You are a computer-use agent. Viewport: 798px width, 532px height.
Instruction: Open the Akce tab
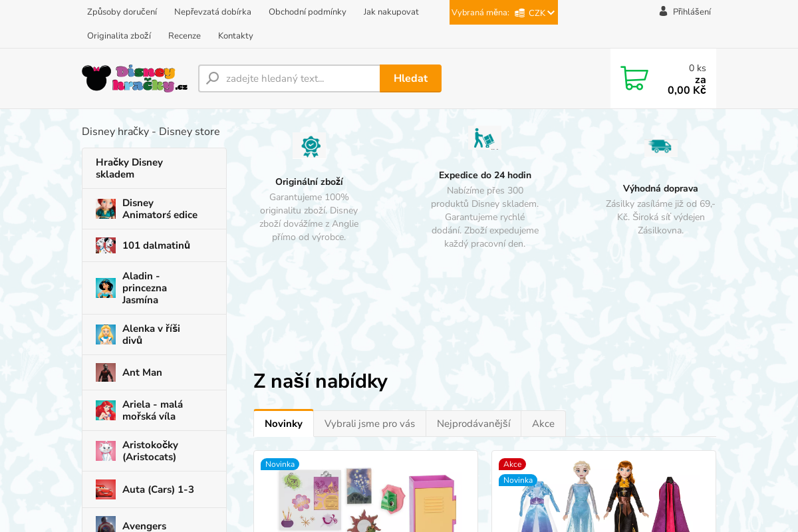543,424
